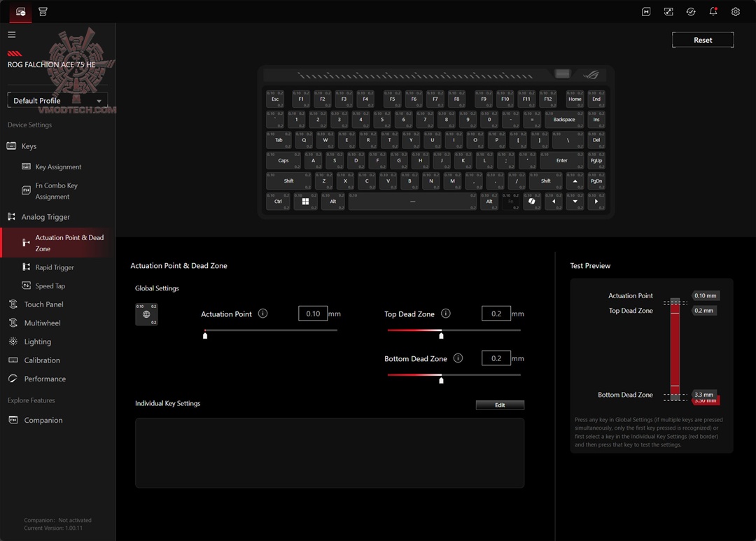Select the ROG logo key beside right Alt
The height and width of the screenshot is (541, 756).
(x=532, y=201)
